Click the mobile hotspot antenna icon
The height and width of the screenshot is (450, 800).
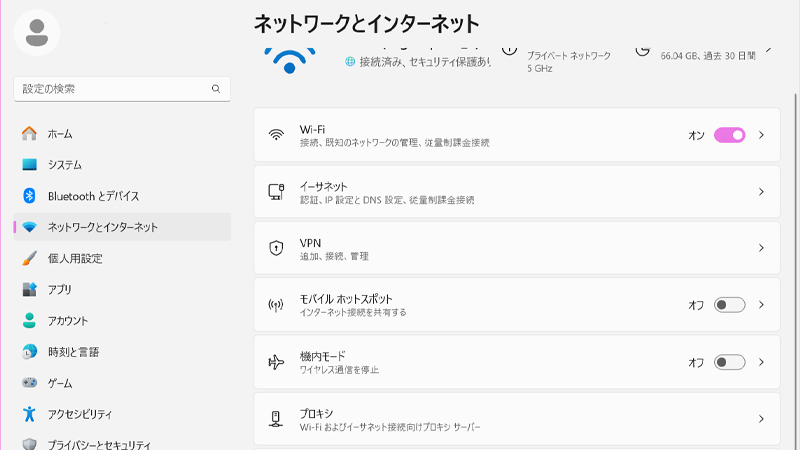276,305
